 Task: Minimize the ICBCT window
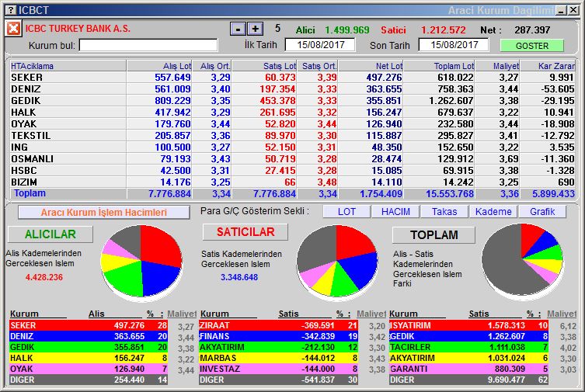click(561, 10)
